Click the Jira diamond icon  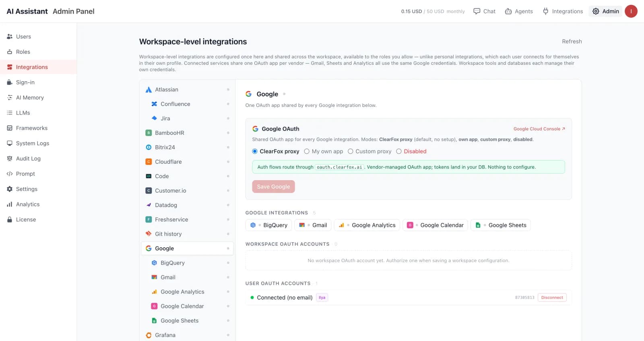tap(154, 118)
